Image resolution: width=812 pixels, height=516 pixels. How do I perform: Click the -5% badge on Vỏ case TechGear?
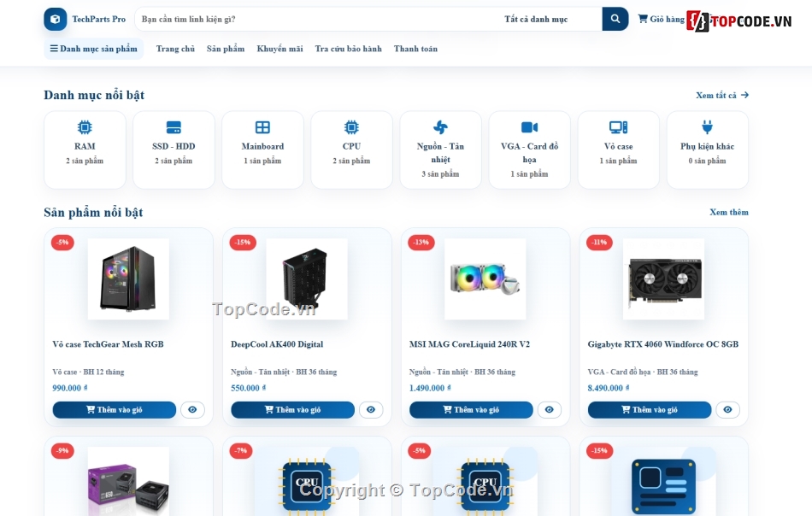pos(62,243)
